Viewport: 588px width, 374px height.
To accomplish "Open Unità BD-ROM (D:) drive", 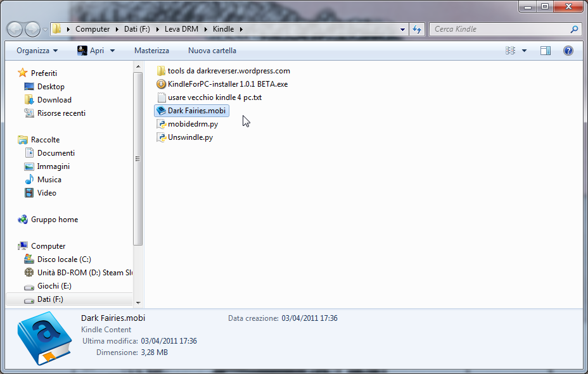I will pyautogui.click(x=85, y=273).
